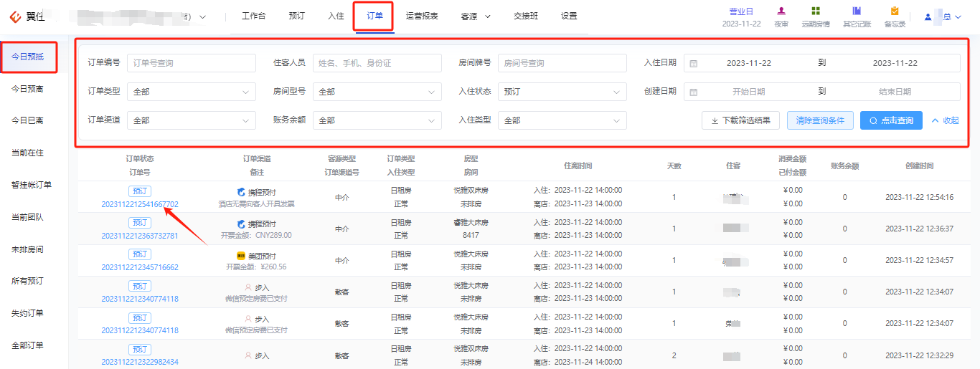This screenshot has width=980, height=369.
Task: Open the 房间型号 dropdown
Action: (x=377, y=92)
